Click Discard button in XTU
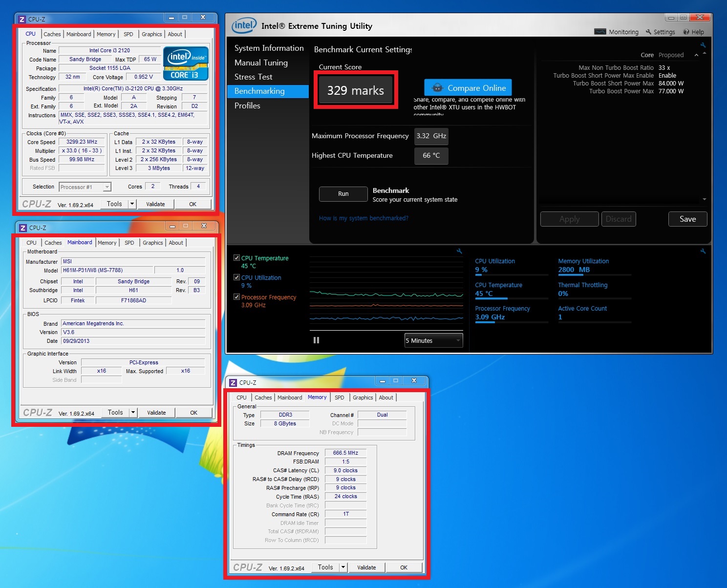 (619, 219)
